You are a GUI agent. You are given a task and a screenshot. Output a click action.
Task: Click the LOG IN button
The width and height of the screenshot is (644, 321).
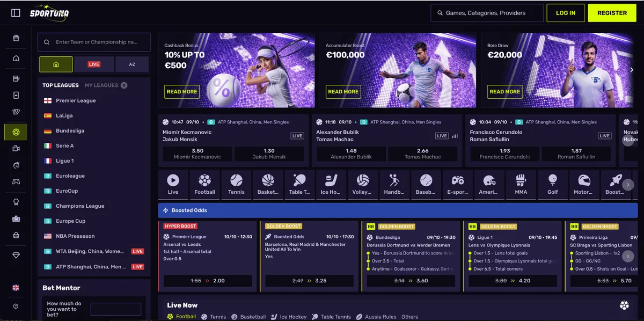(566, 13)
